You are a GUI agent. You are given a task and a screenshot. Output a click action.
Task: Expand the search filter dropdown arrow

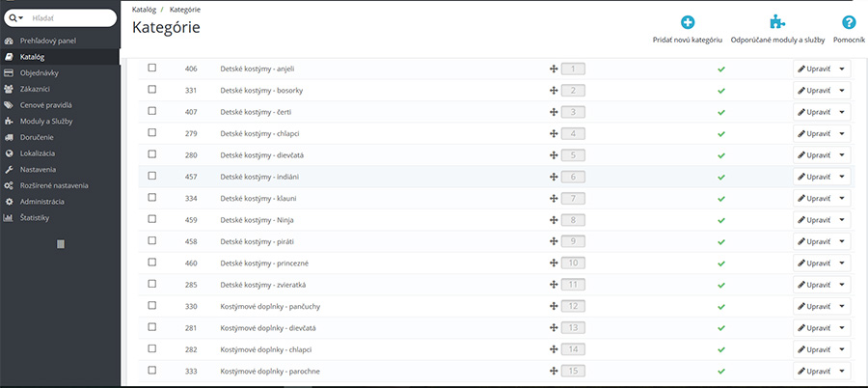[21, 18]
